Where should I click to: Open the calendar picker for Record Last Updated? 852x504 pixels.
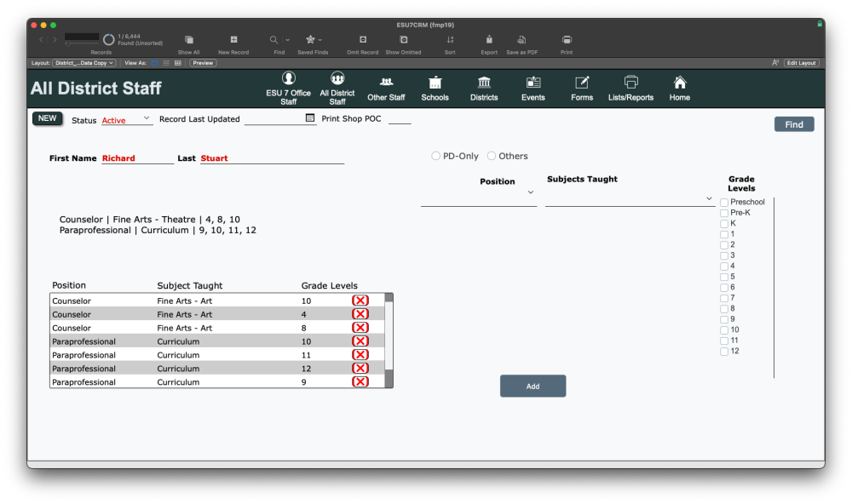pyautogui.click(x=310, y=118)
